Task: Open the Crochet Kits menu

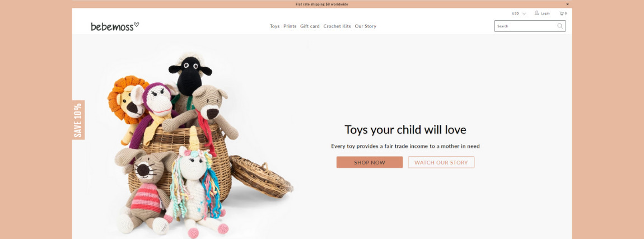Action: 337,26
